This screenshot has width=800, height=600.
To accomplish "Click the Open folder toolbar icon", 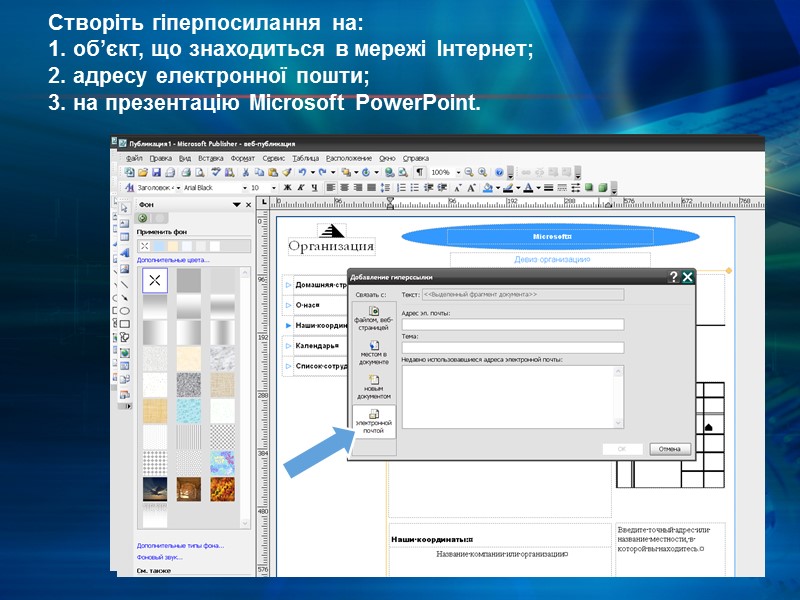I will 143,172.
